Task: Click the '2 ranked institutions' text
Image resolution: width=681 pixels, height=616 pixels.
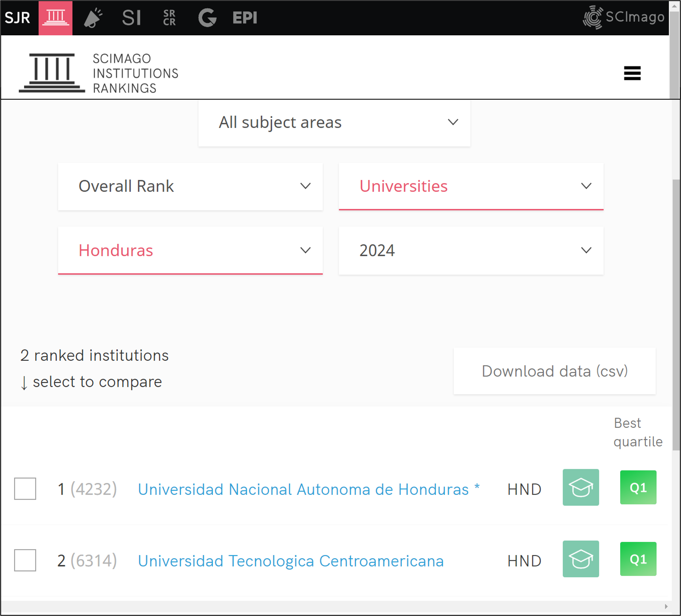Action: point(94,356)
